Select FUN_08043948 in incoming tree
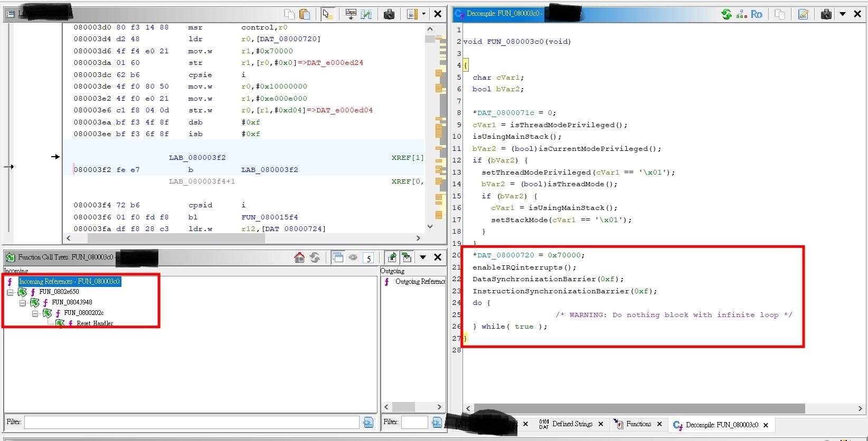The width and height of the screenshot is (868, 441). click(72, 302)
